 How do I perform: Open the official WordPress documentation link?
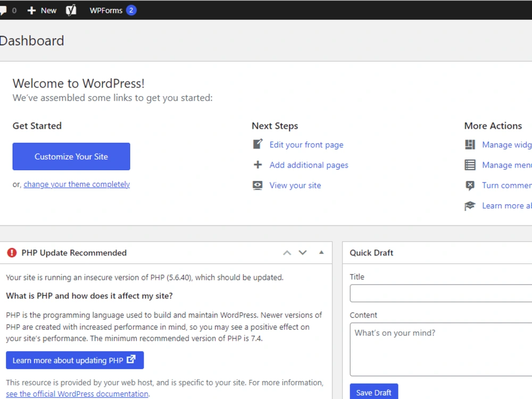coord(77,394)
